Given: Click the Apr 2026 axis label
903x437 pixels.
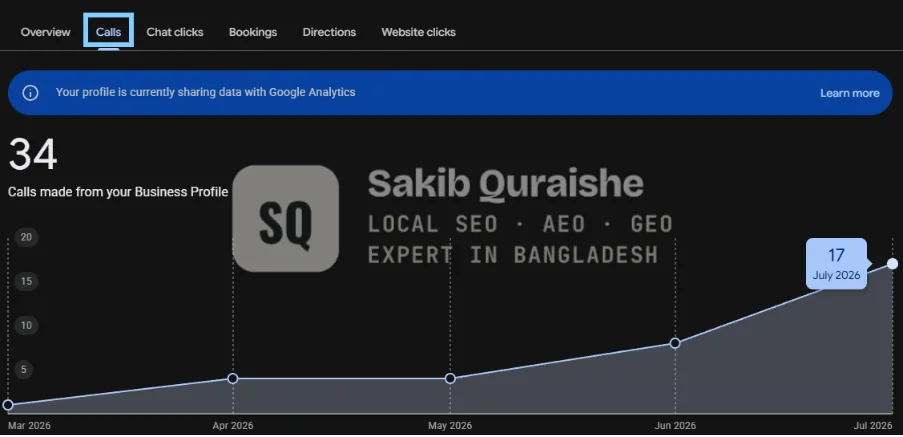Looking at the screenshot, I should 233,426.
